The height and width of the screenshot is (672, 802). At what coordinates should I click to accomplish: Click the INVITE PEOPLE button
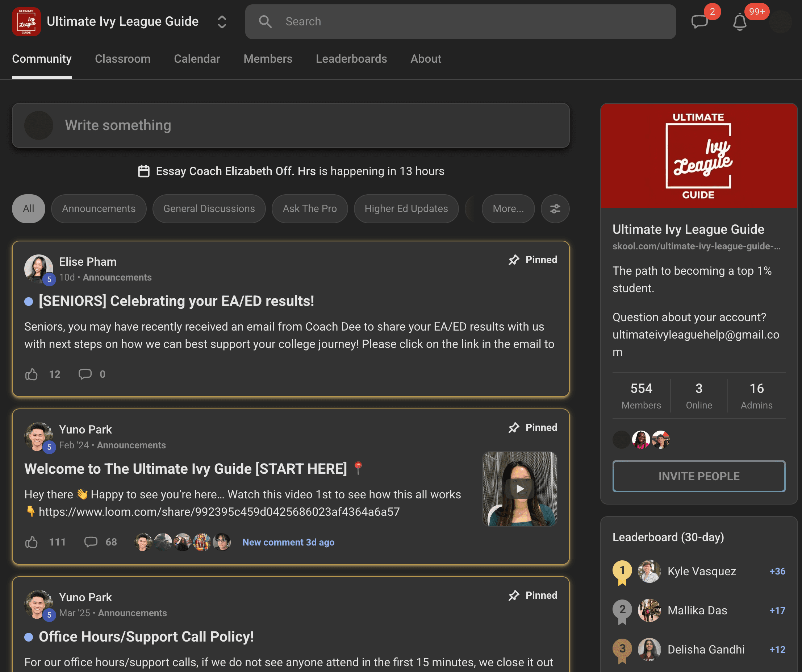[x=698, y=476]
